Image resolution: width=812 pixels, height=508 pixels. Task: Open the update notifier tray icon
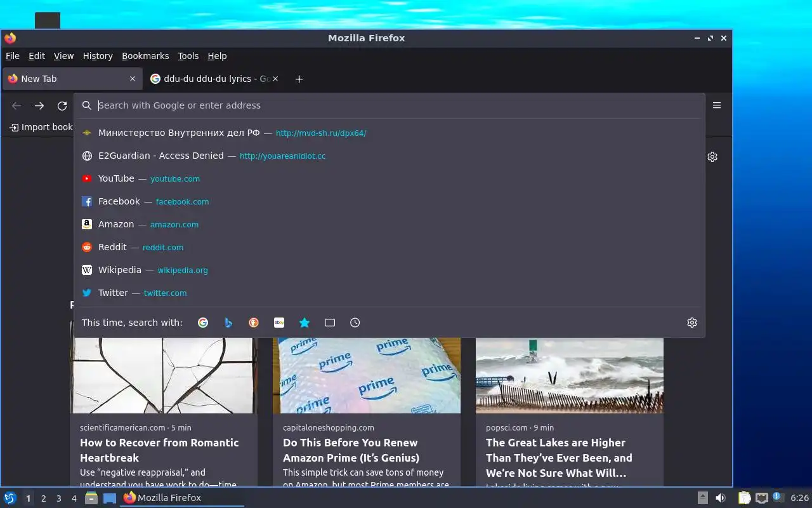click(x=778, y=497)
